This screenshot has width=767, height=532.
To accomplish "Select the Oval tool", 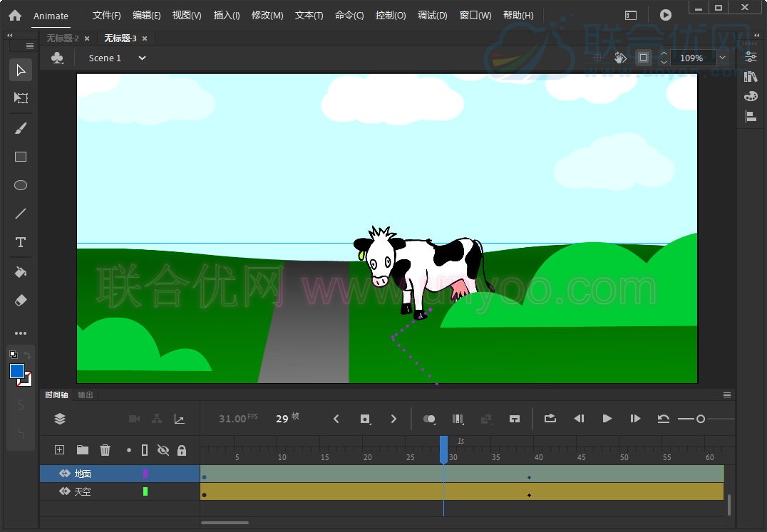I will [21, 185].
